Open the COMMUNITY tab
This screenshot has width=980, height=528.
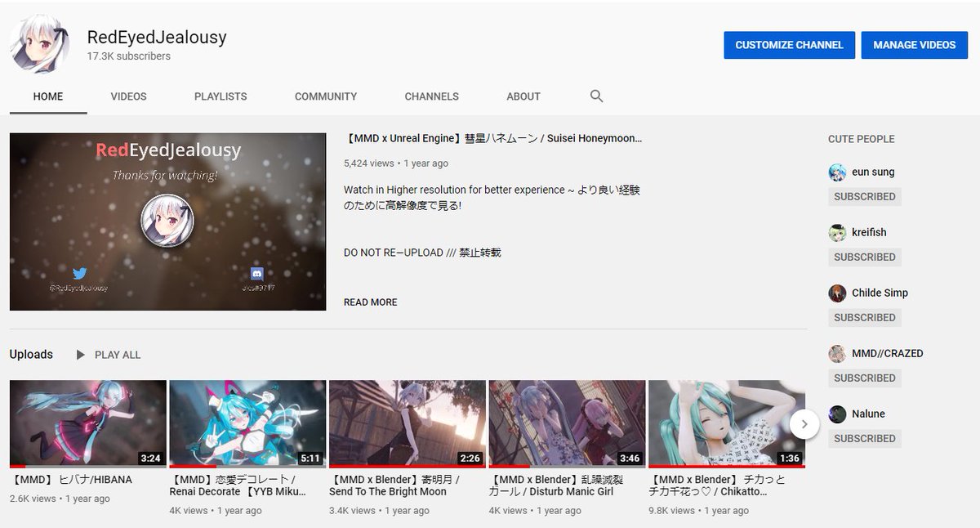[x=326, y=96]
